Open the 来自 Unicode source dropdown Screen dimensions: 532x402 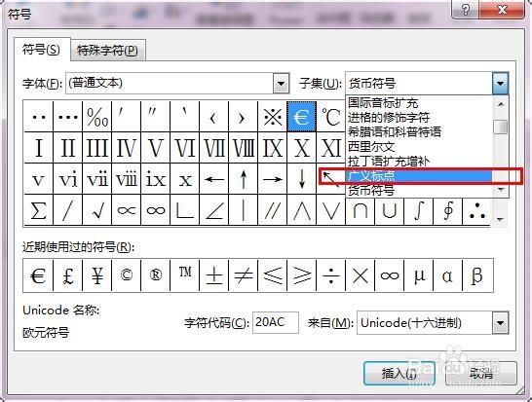coord(501,323)
